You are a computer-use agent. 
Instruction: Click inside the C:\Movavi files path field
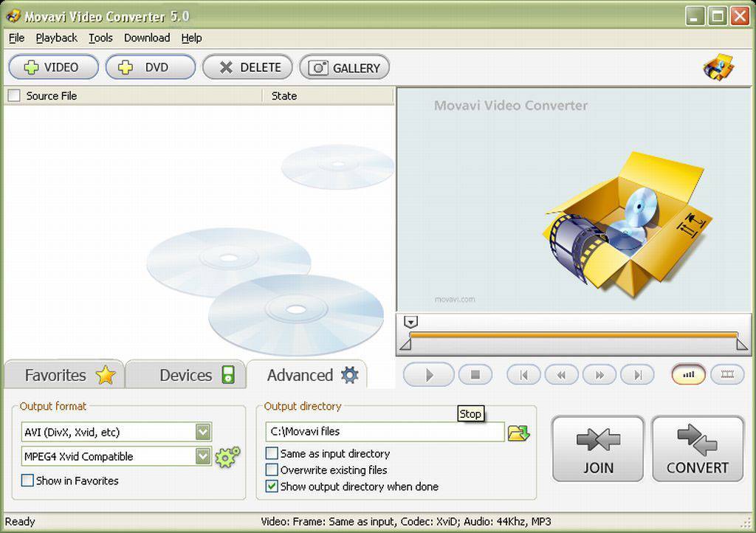pyautogui.click(x=384, y=433)
